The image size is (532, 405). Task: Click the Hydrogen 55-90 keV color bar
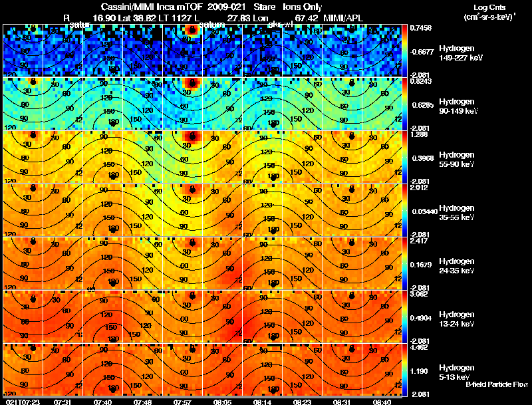pos(404,157)
